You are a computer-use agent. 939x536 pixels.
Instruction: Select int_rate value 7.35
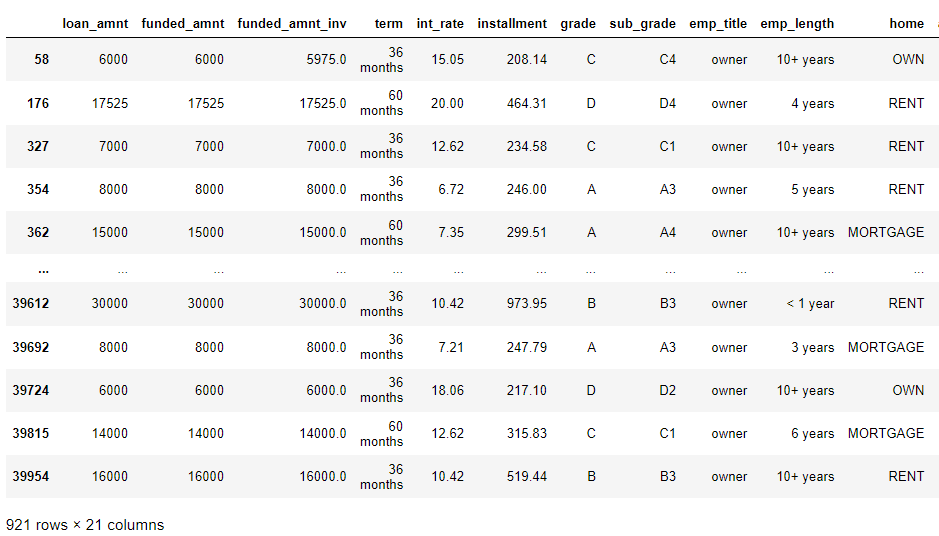tap(451, 232)
